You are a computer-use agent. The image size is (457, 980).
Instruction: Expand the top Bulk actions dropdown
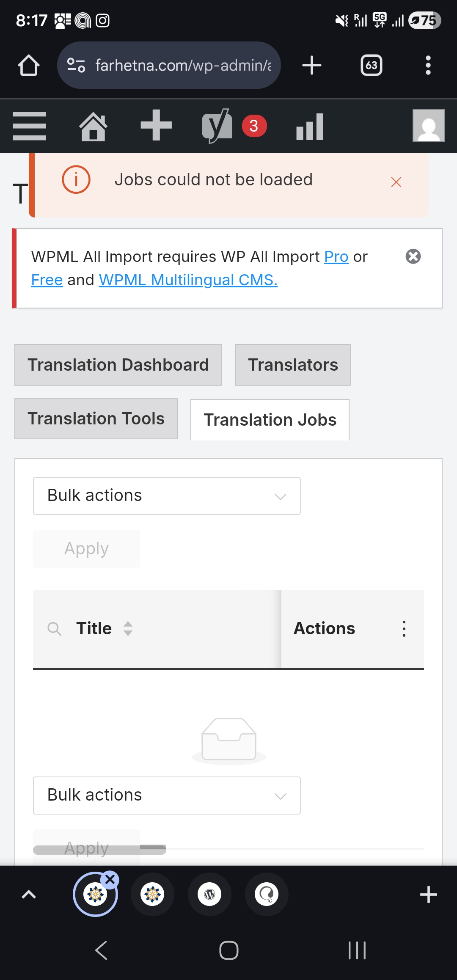pyautogui.click(x=167, y=496)
